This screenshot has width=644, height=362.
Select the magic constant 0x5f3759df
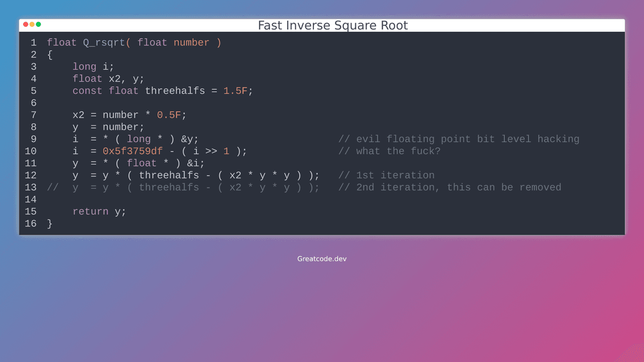click(x=133, y=151)
